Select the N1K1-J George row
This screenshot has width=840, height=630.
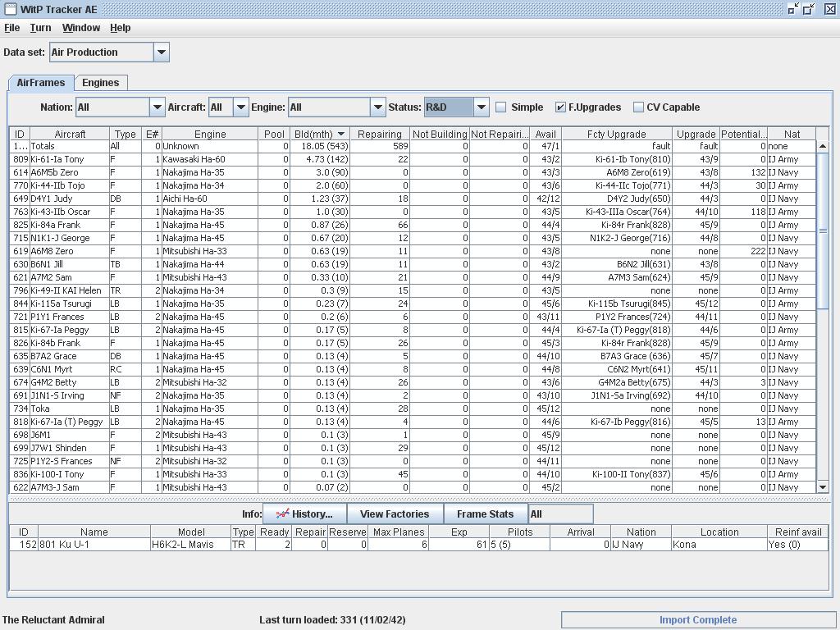[413, 238]
